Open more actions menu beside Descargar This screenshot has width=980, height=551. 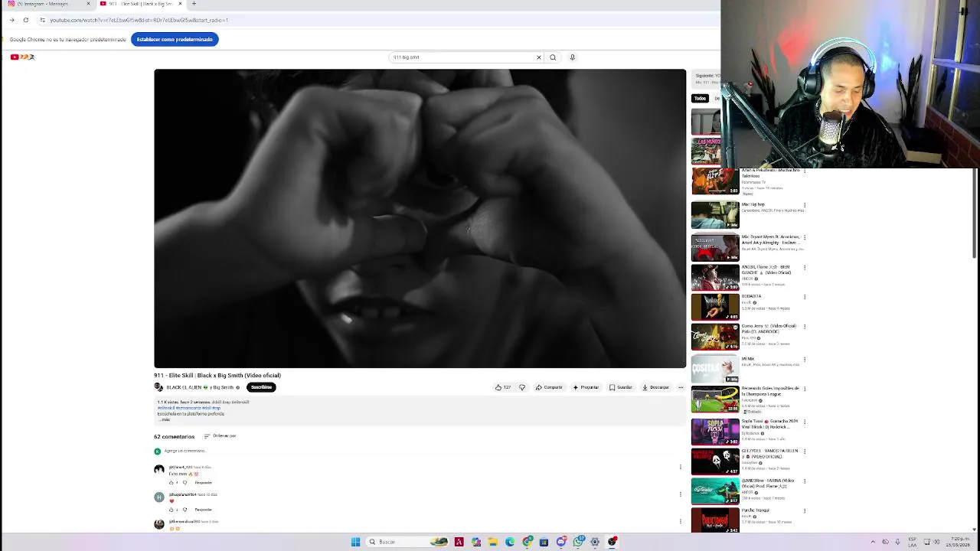(x=681, y=387)
